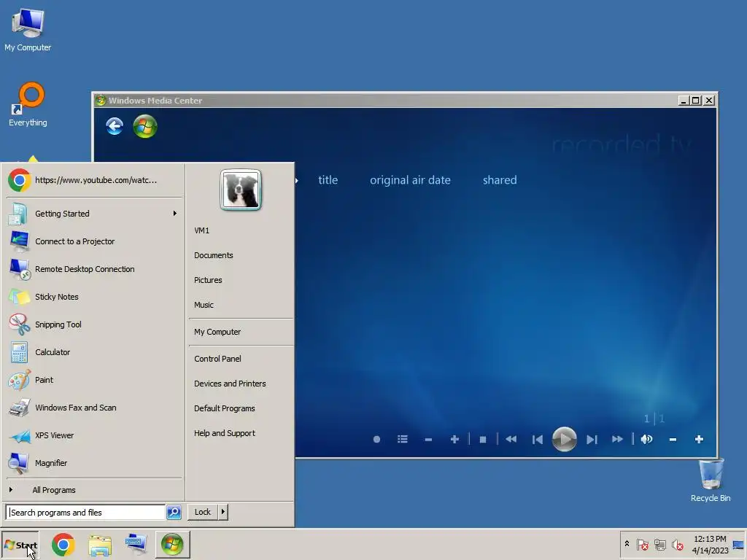This screenshot has height=560, width=747.
Task: Expand All Programs
Action: [94, 490]
